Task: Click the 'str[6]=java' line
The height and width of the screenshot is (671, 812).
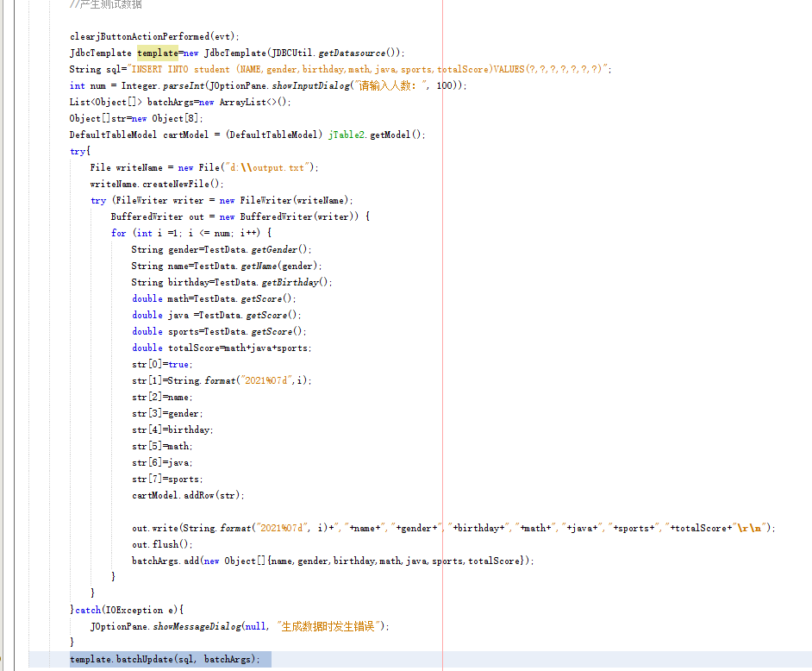Action: 162,462
